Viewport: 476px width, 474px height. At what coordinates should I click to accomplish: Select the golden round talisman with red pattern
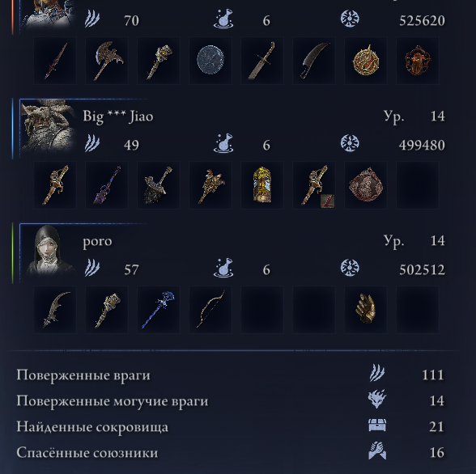click(x=366, y=61)
